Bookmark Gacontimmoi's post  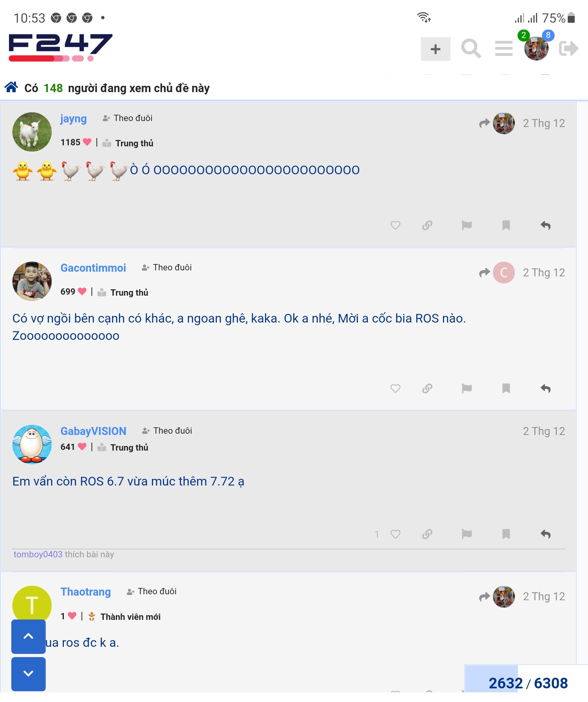[x=506, y=388]
